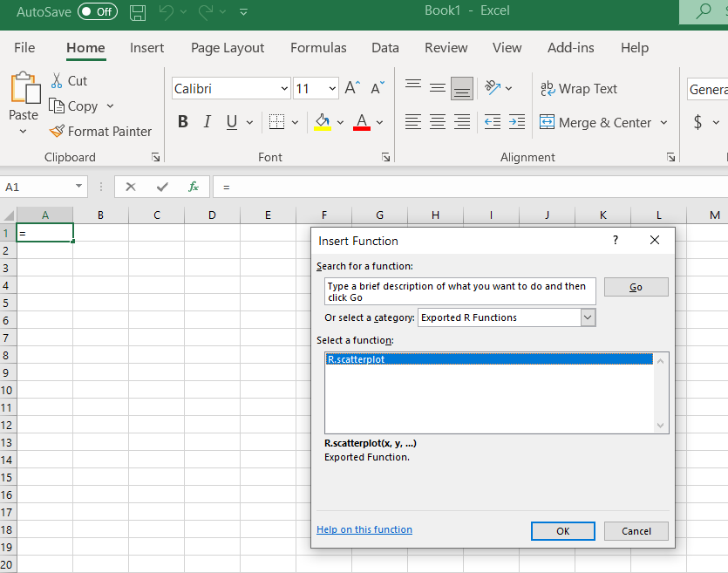
Task: Open the font size dropdown
Action: point(332,88)
